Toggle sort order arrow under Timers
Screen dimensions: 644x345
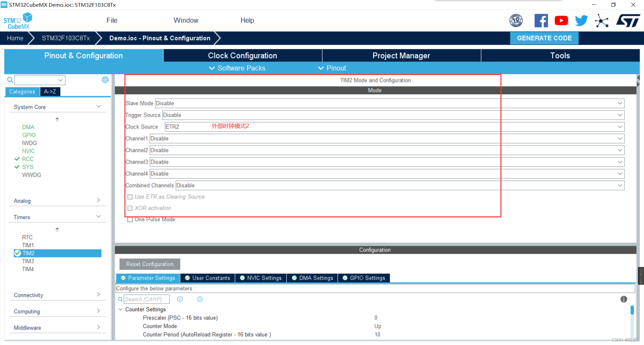[x=57, y=229]
